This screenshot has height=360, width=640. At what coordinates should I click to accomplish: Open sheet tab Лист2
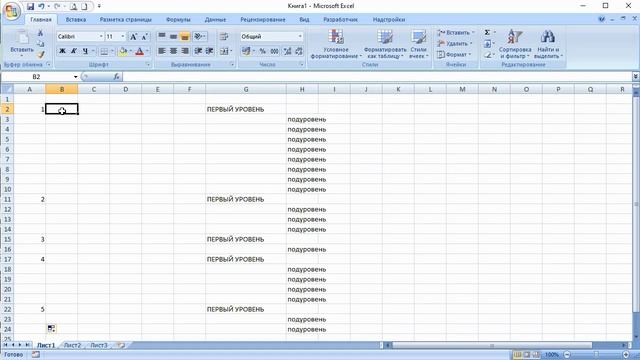72,345
